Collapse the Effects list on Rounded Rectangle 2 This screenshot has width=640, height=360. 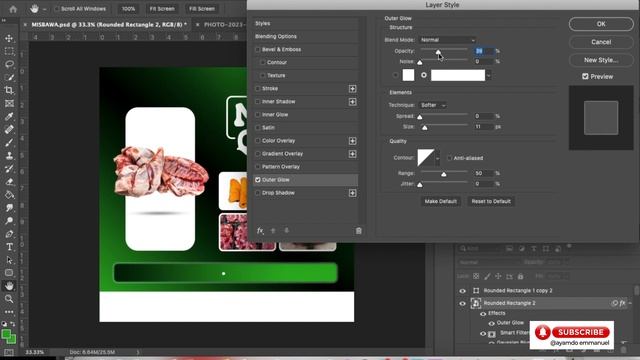630,303
